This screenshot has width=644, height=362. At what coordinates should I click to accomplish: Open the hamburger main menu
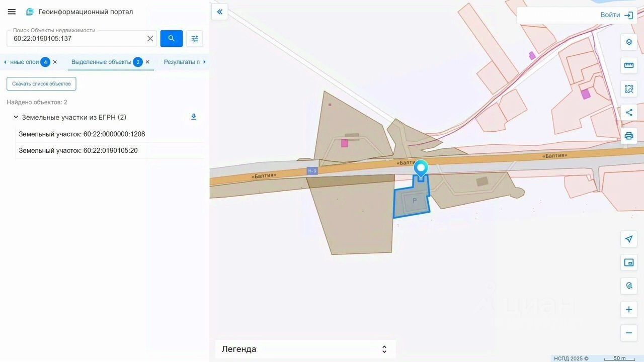tap(12, 12)
